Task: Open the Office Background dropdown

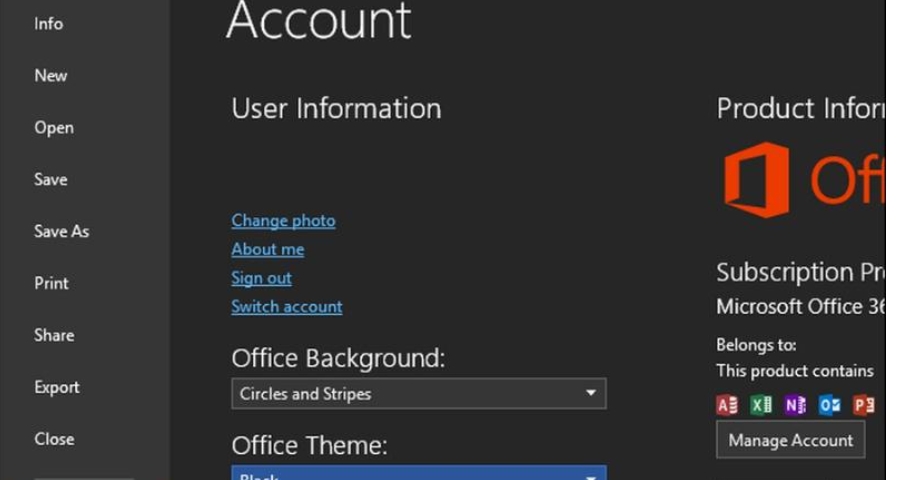Action: tap(419, 394)
